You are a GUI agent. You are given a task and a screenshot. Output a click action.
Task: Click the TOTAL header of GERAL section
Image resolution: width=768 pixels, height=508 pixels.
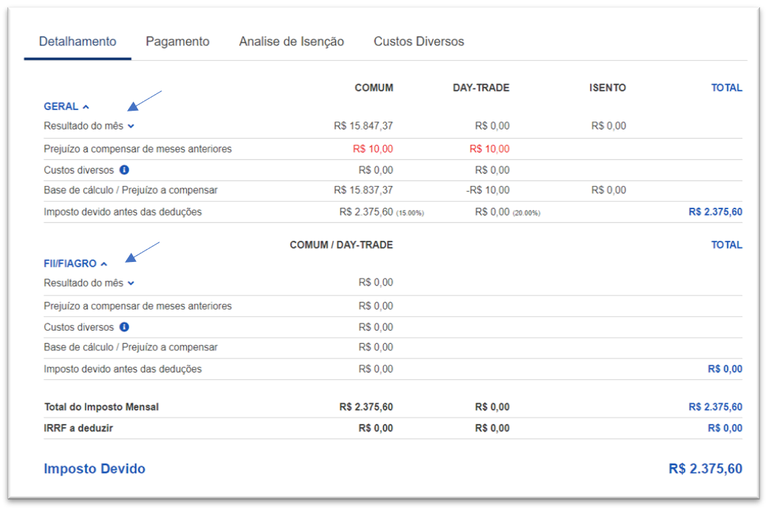(x=727, y=88)
